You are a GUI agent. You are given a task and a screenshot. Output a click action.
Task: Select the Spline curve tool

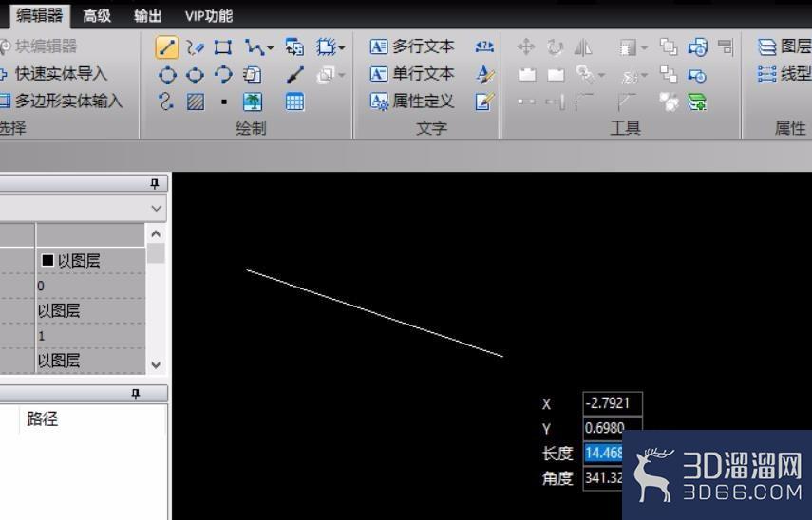pos(166,102)
